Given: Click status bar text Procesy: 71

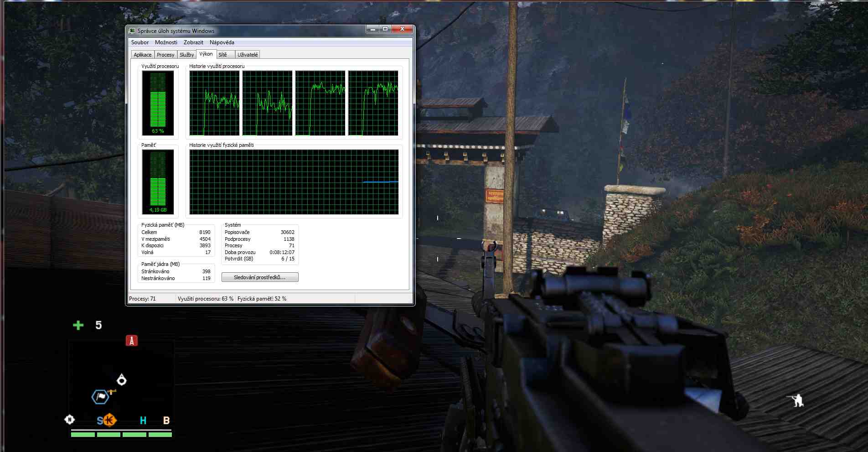Looking at the screenshot, I should 142,299.
